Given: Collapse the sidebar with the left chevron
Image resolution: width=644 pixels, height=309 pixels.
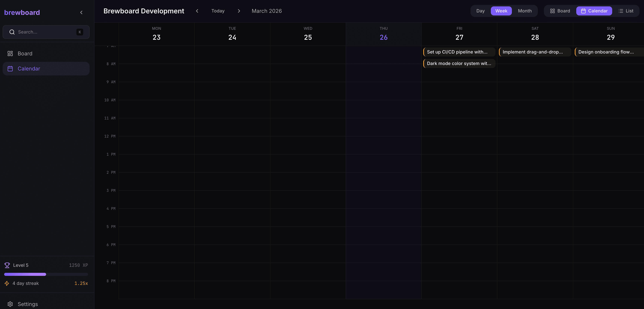Looking at the screenshot, I should (x=81, y=12).
